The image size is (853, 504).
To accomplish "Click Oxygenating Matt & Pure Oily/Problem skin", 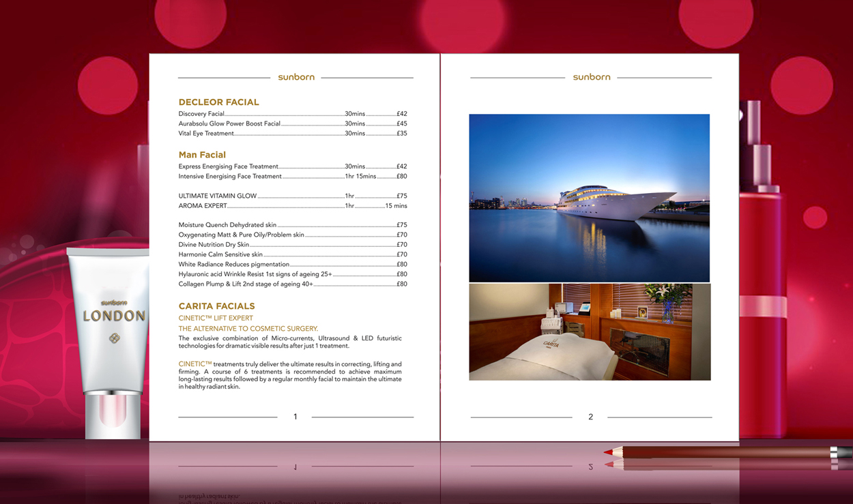I will (293, 235).
